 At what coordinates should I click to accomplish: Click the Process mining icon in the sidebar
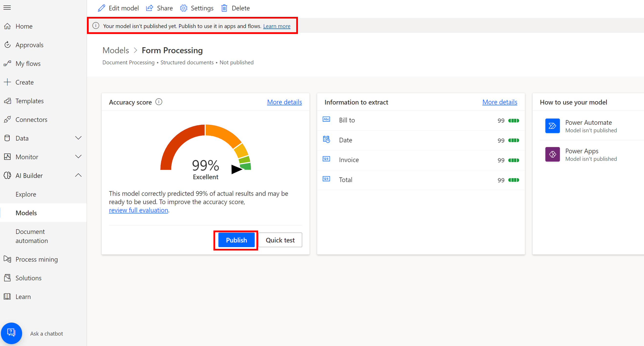(x=7, y=259)
